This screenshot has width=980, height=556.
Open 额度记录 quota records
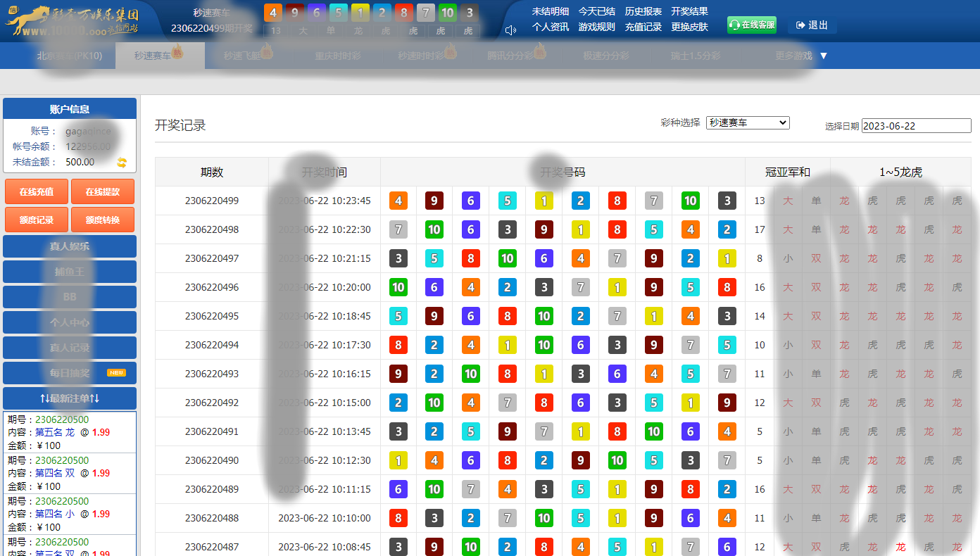tap(37, 220)
